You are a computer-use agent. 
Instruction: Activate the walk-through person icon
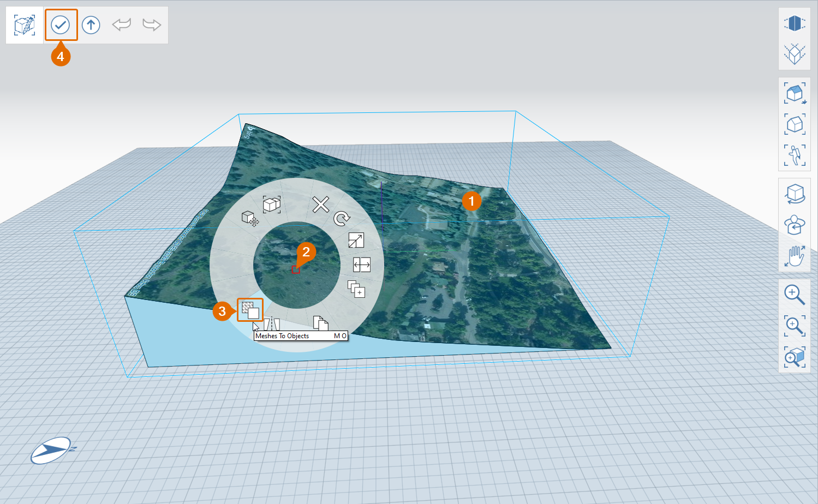(795, 155)
